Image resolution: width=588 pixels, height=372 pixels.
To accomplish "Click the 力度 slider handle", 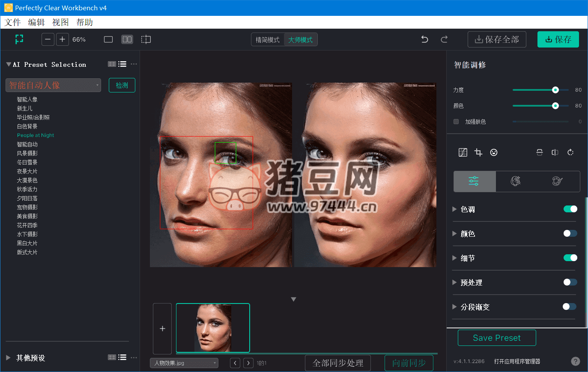I will point(555,90).
